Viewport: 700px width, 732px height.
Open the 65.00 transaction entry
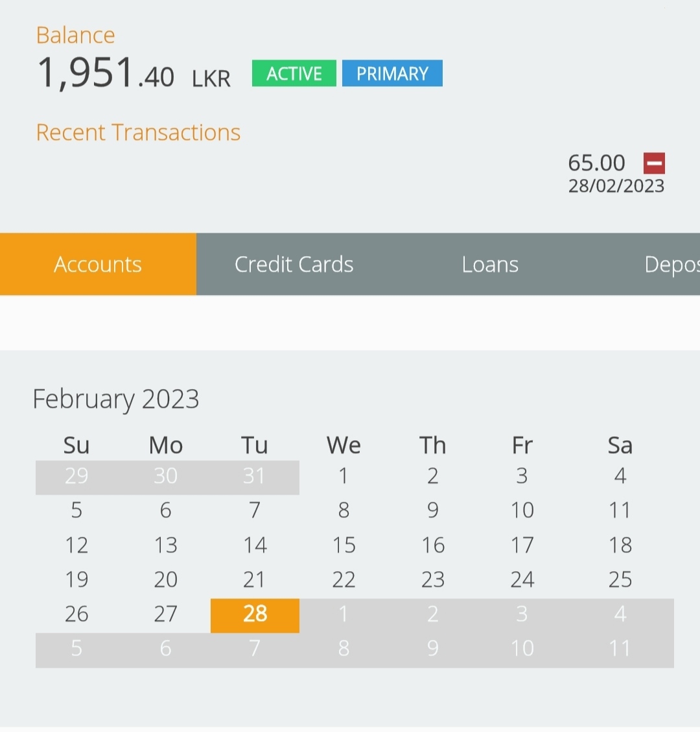(x=616, y=173)
